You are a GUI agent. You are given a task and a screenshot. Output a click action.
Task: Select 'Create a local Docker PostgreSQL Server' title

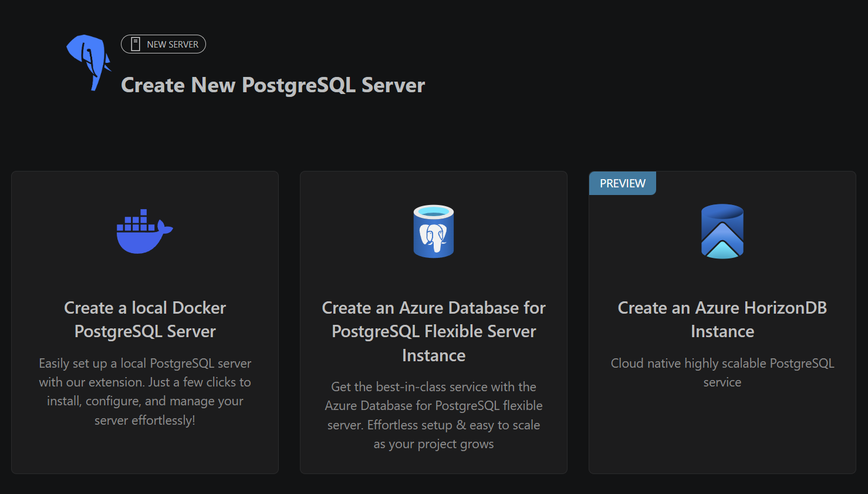pos(145,320)
